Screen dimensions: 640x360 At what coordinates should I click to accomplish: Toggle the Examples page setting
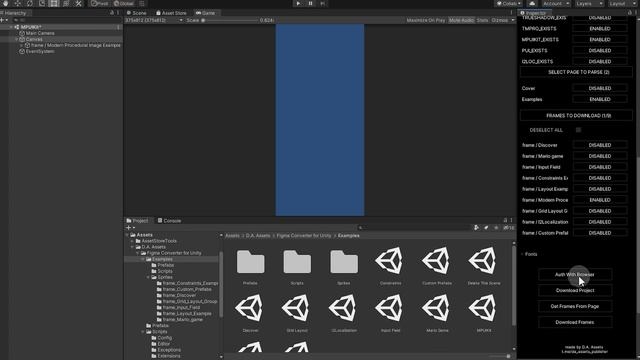click(x=600, y=99)
